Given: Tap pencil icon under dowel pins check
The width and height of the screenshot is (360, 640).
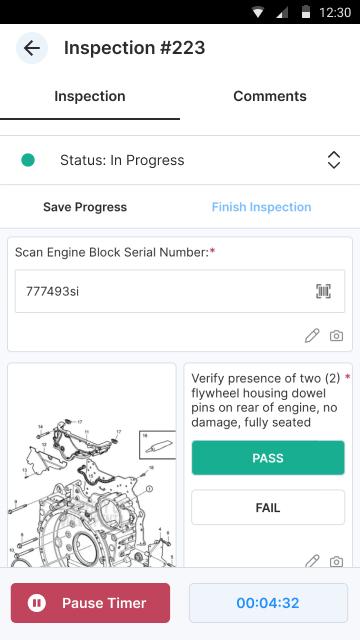Looking at the screenshot, I should (x=312, y=561).
